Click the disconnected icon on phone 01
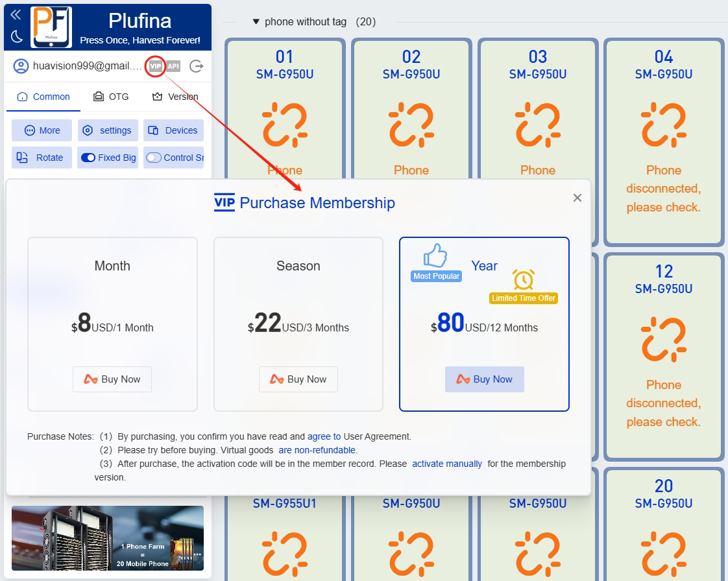 285,125
